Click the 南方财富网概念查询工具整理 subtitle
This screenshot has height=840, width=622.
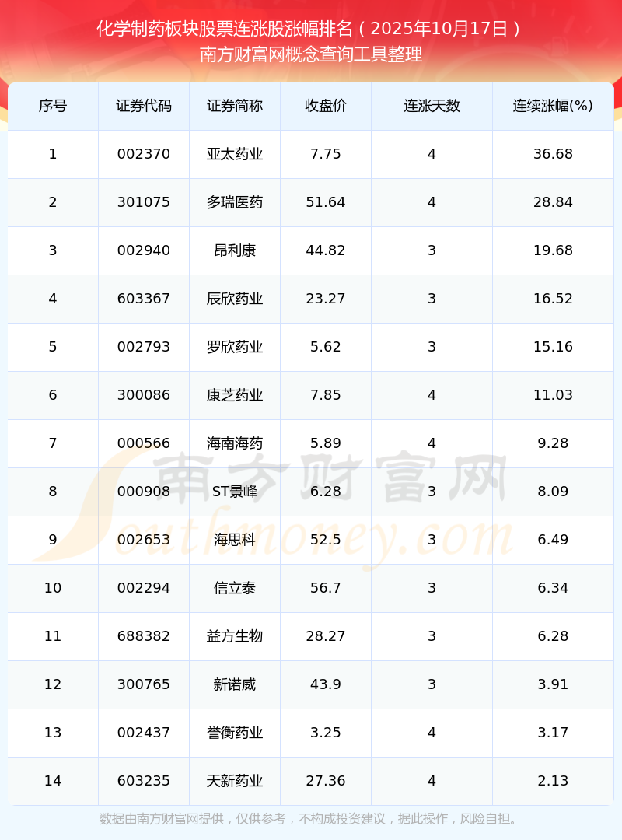click(x=311, y=54)
